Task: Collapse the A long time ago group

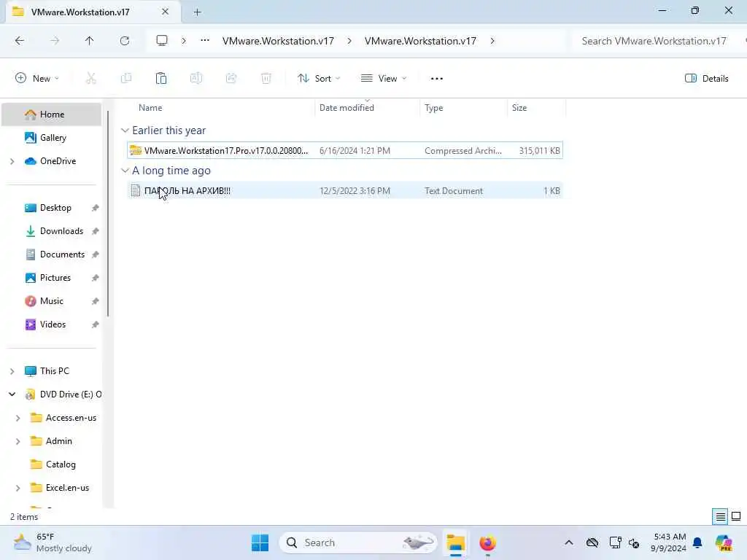Action: 125,171
